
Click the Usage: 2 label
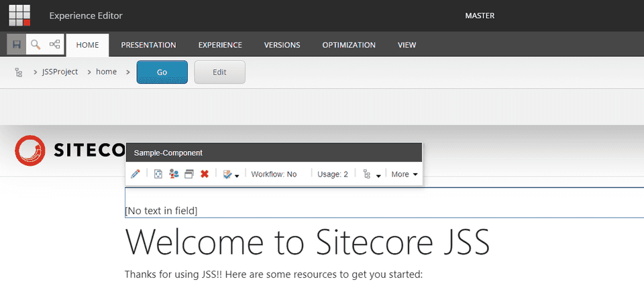pos(333,174)
